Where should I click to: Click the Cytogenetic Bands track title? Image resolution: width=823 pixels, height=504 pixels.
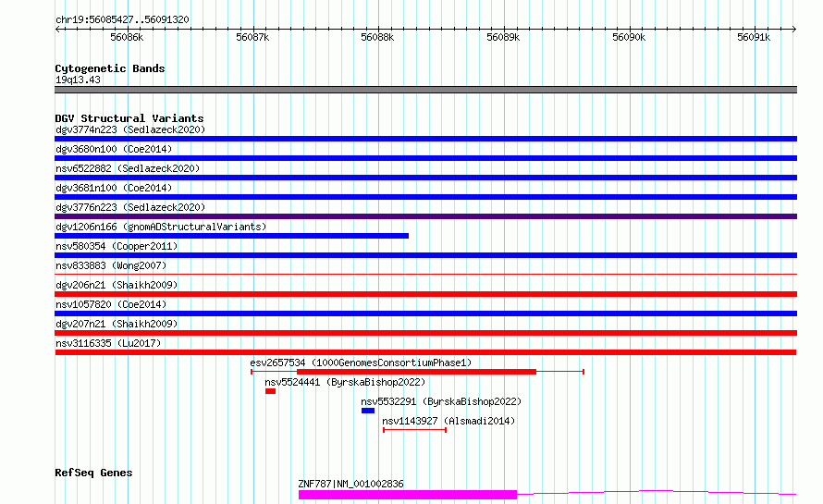click(110, 68)
